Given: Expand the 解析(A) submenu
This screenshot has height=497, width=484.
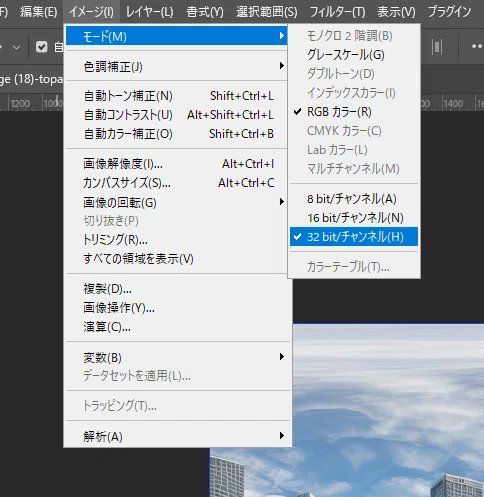Looking at the screenshot, I should [178, 436].
